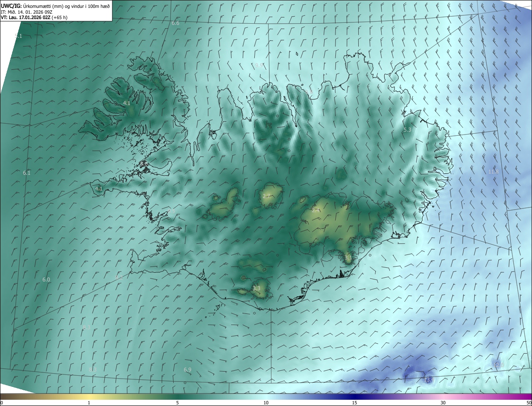Image resolution: width=532 pixels, height=406 pixels.
Task: Click the 5.1 value label on the map
Action: pyautogui.click(x=18, y=36)
